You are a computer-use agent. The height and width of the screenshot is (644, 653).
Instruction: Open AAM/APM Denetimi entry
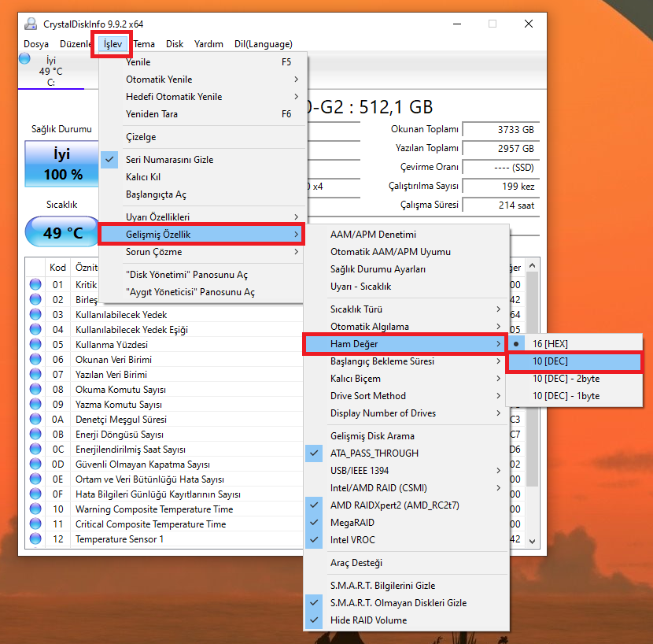[x=407, y=235]
